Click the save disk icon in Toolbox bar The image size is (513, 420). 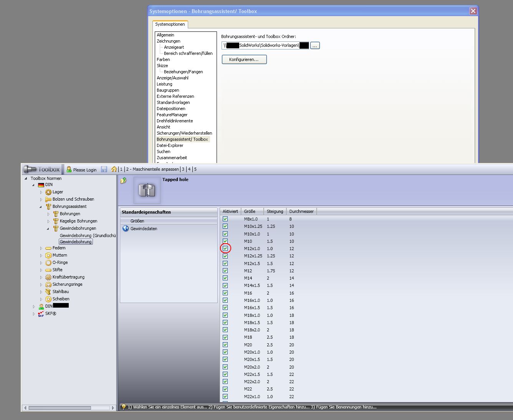point(104,169)
